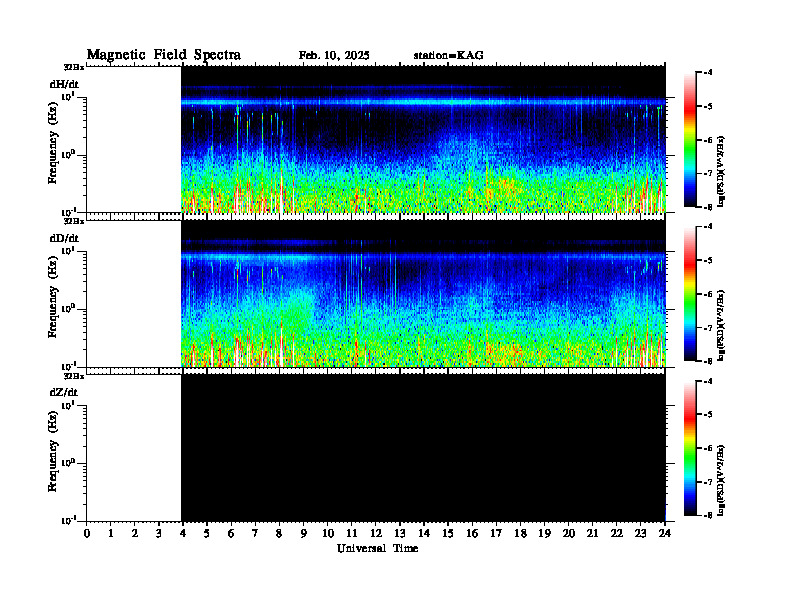The width and height of the screenshot is (792, 612).
Task: Click hour tick label "4" on time axis
Action: pos(183,533)
